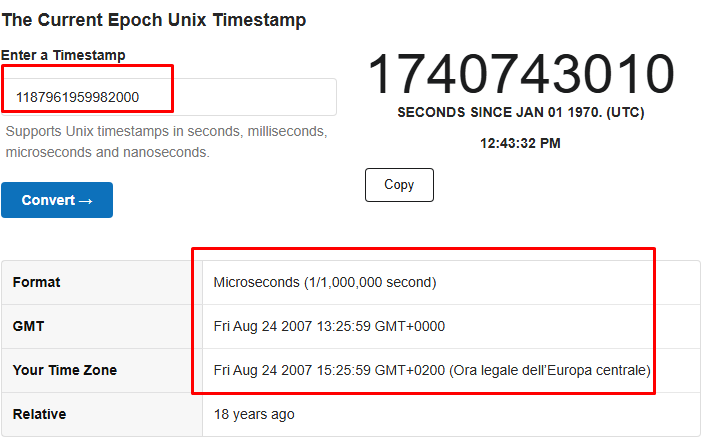This screenshot has width=715, height=446.
Task: Select the GMT row label
Action: pos(28,326)
